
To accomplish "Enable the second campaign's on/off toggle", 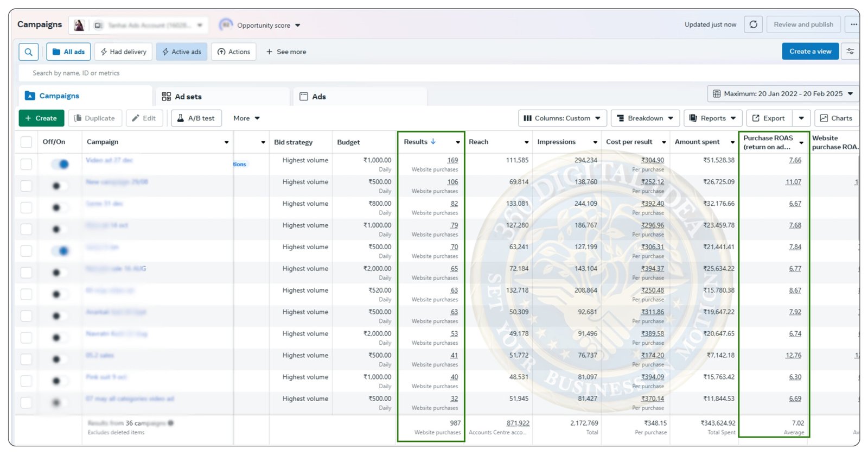I will tap(59, 186).
